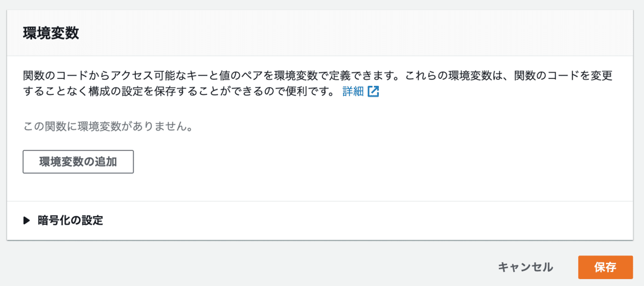The width and height of the screenshot is (644, 286).
Task: Click the phrase これらの環境変数は in the description
Action: [455, 75]
